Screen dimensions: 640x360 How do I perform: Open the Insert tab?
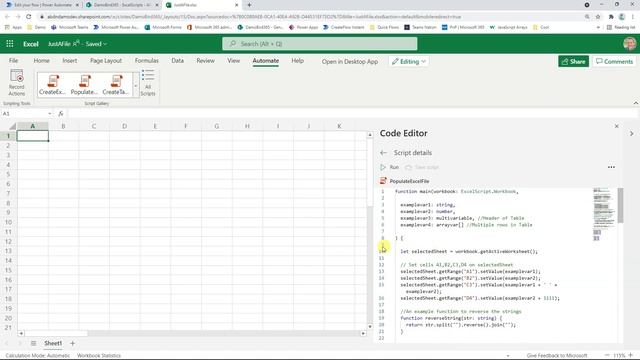click(70, 60)
